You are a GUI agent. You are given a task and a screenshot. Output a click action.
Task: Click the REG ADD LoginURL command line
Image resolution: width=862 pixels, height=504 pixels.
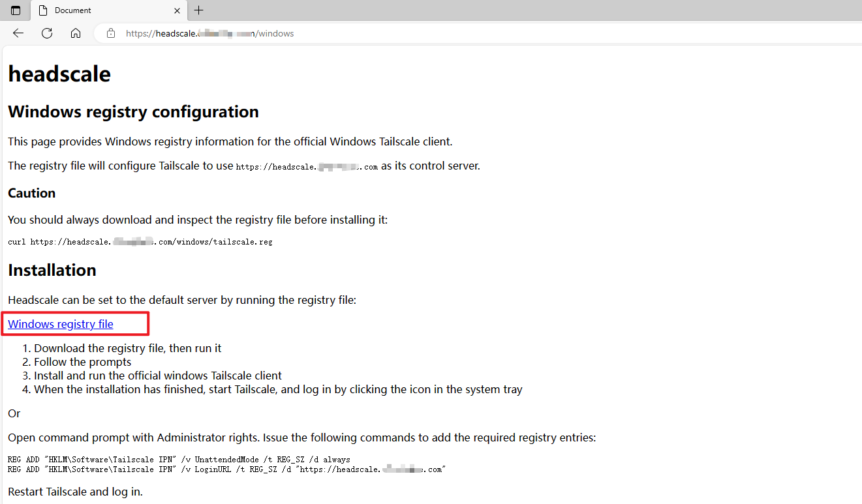[226, 469]
